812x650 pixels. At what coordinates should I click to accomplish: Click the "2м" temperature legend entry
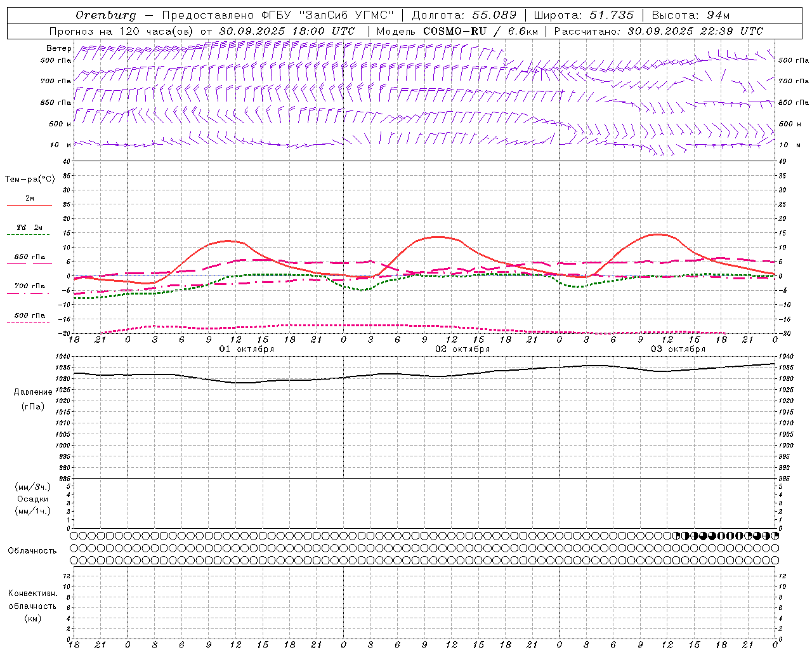point(30,199)
